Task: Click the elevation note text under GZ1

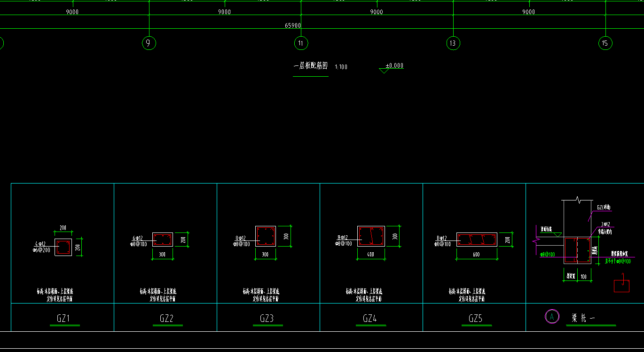Action: coord(55,295)
